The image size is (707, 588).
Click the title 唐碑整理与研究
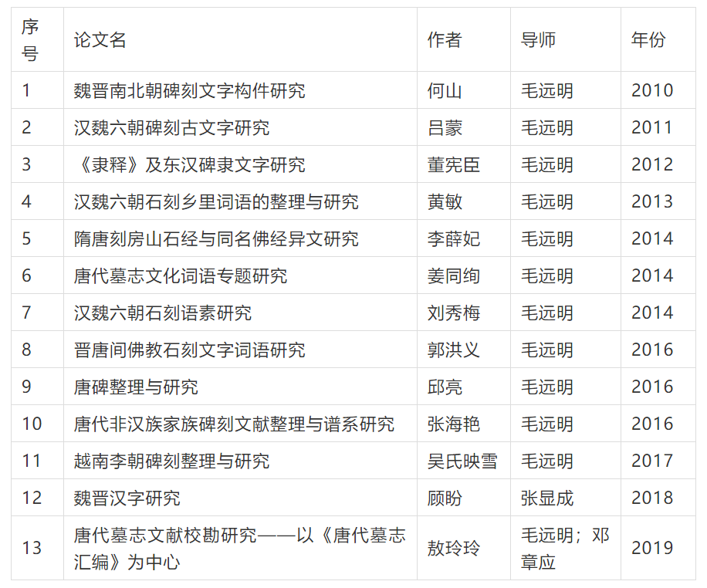point(136,387)
